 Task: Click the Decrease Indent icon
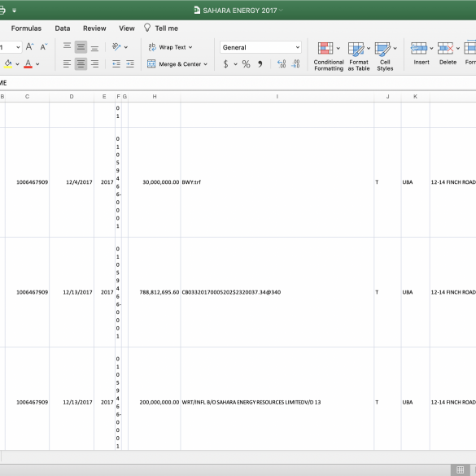coord(116,64)
